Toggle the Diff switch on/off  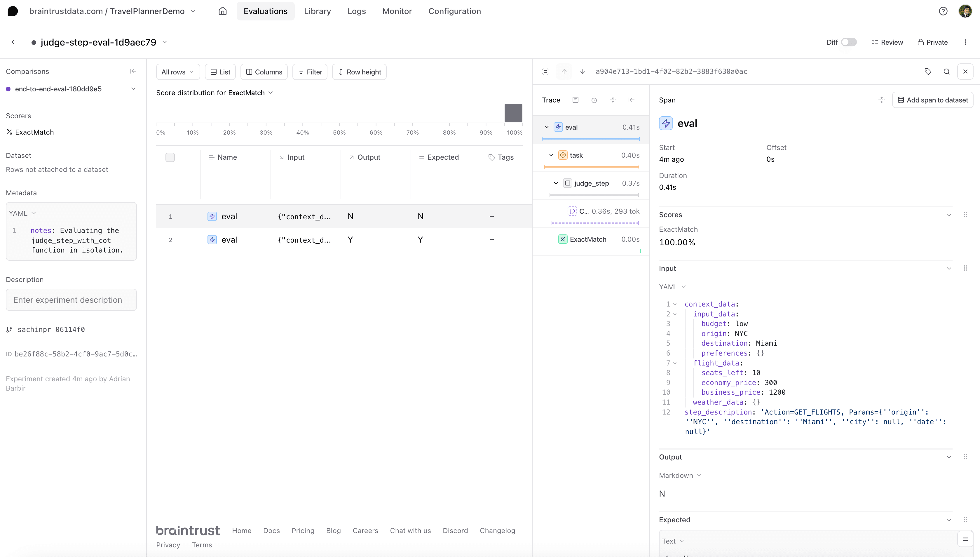pos(850,42)
